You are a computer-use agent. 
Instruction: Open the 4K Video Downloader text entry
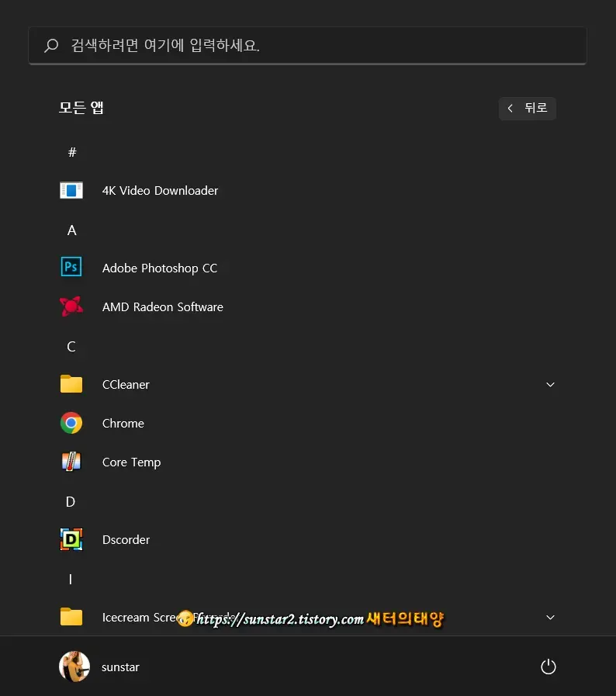(161, 190)
